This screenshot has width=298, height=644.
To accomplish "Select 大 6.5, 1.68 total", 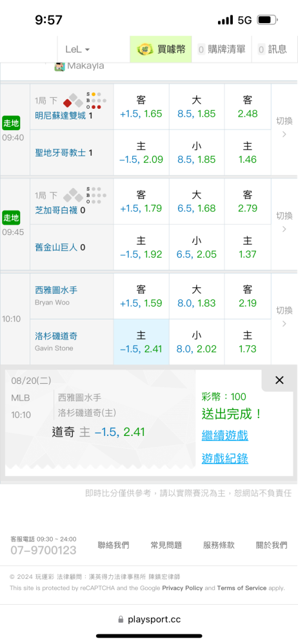I will [197, 202].
